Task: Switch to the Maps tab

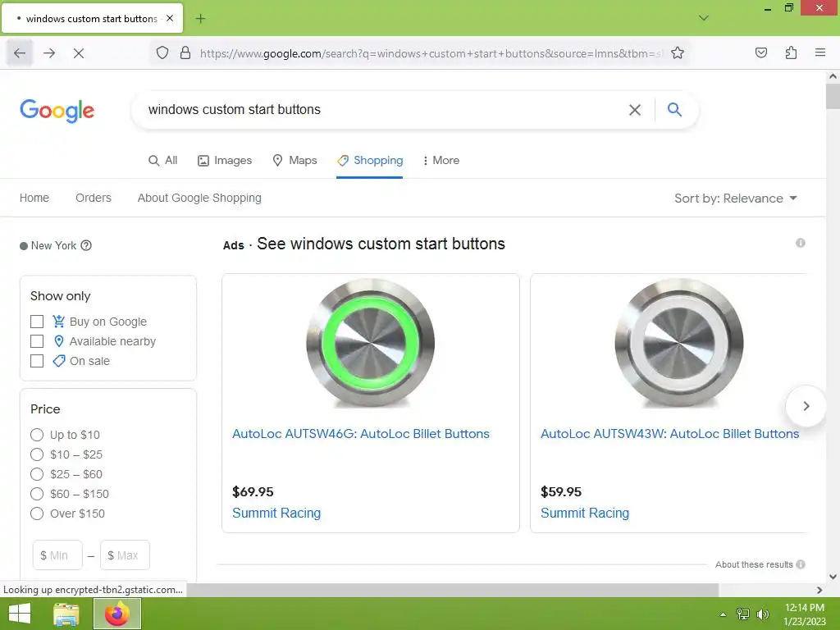Action: [294, 160]
